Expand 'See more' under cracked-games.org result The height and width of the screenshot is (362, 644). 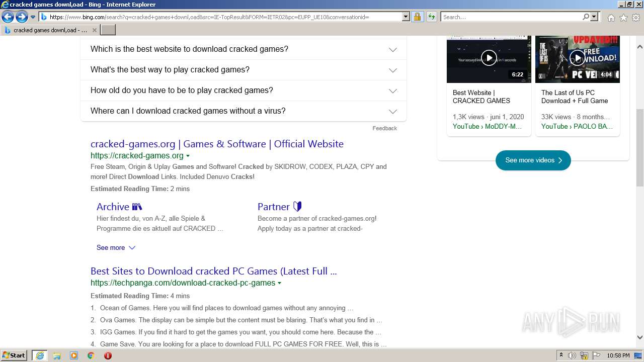116,247
